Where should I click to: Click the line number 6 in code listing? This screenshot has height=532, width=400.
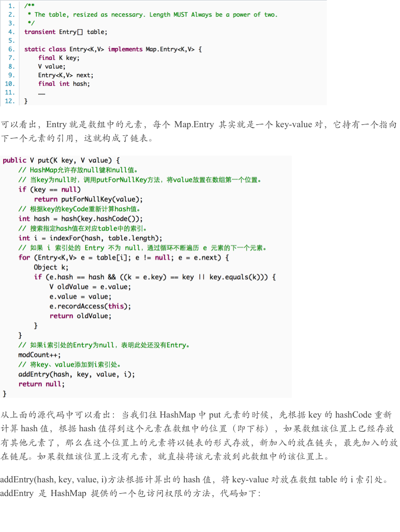(11, 49)
